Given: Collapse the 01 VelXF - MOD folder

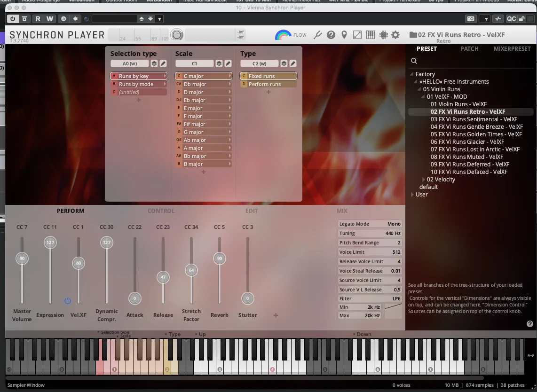Looking at the screenshot, I should pos(423,96).
